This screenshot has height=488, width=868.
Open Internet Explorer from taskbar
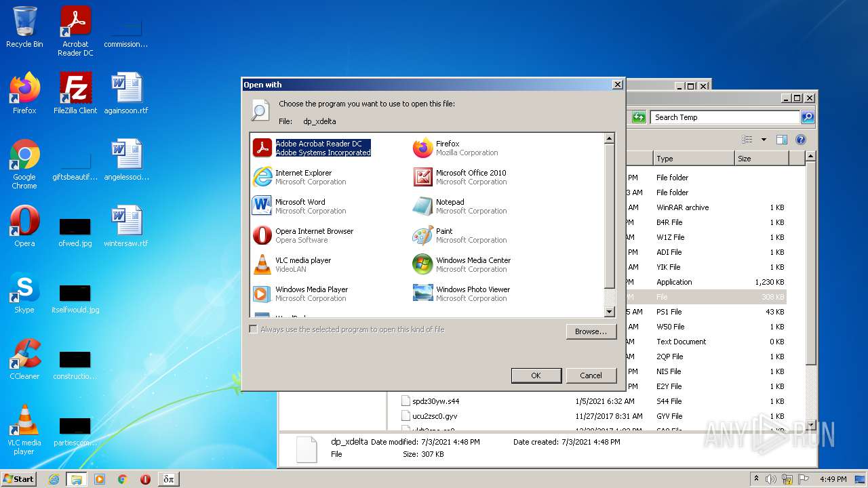click(54, 479)
